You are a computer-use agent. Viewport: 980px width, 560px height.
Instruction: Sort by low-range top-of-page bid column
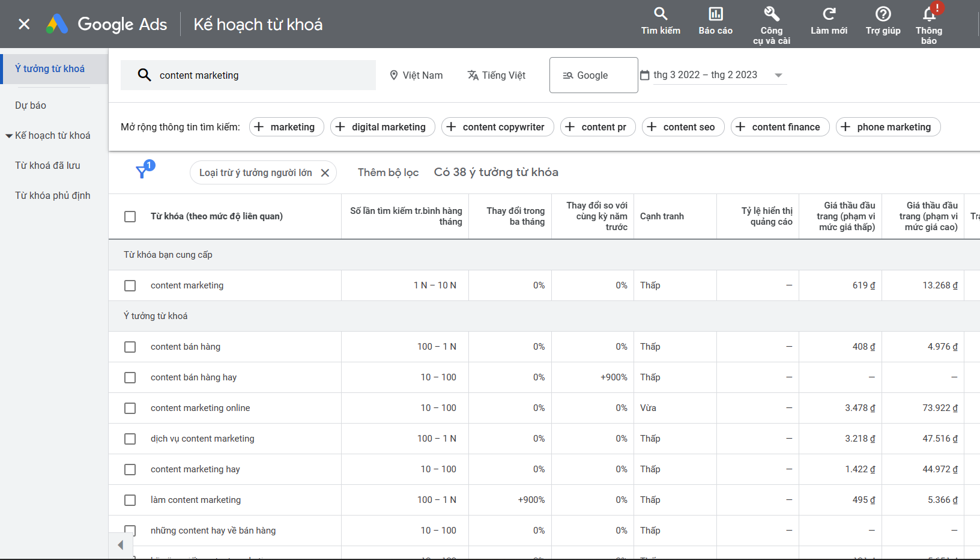pyautogui.click(x=845, y=216)
